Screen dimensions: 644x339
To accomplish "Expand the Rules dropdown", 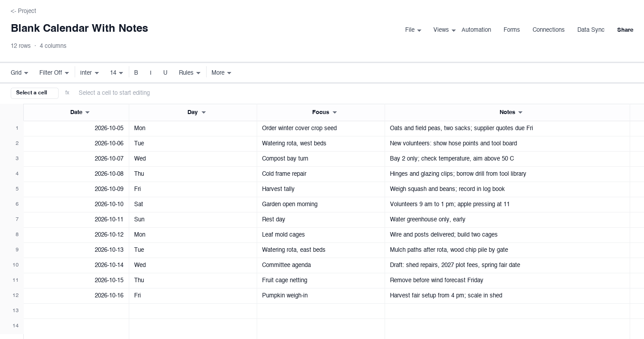I will [x=190, y=72].
